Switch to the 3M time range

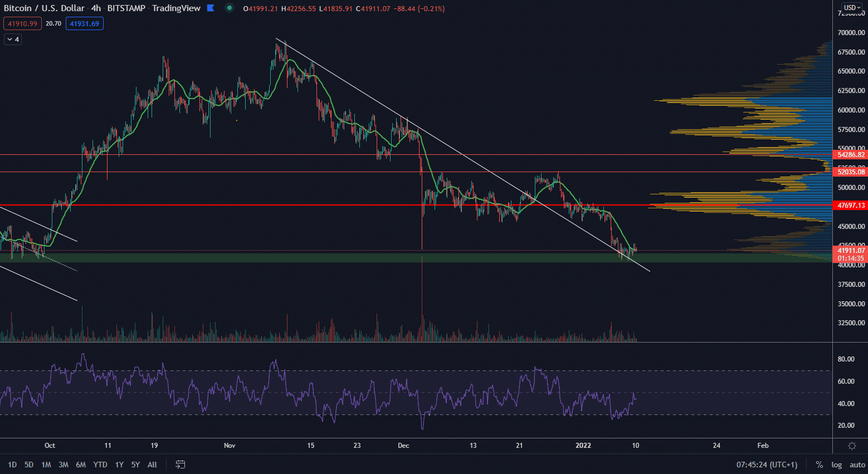64,464
